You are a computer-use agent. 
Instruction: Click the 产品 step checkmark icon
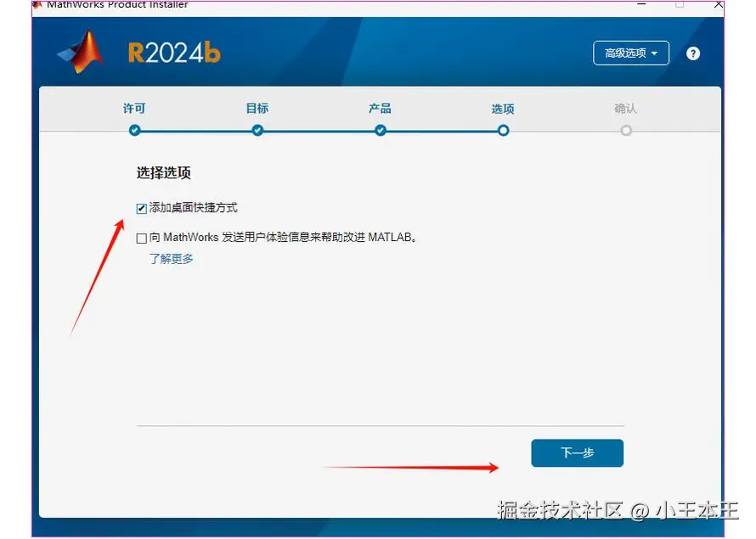click(x=380, y=131)
